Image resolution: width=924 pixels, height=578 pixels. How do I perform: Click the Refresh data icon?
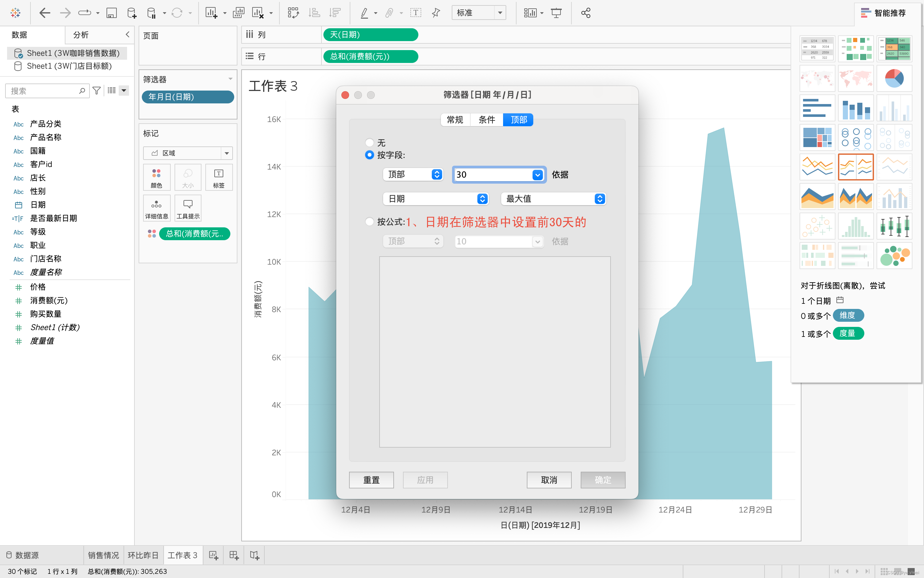pos(177,13)
